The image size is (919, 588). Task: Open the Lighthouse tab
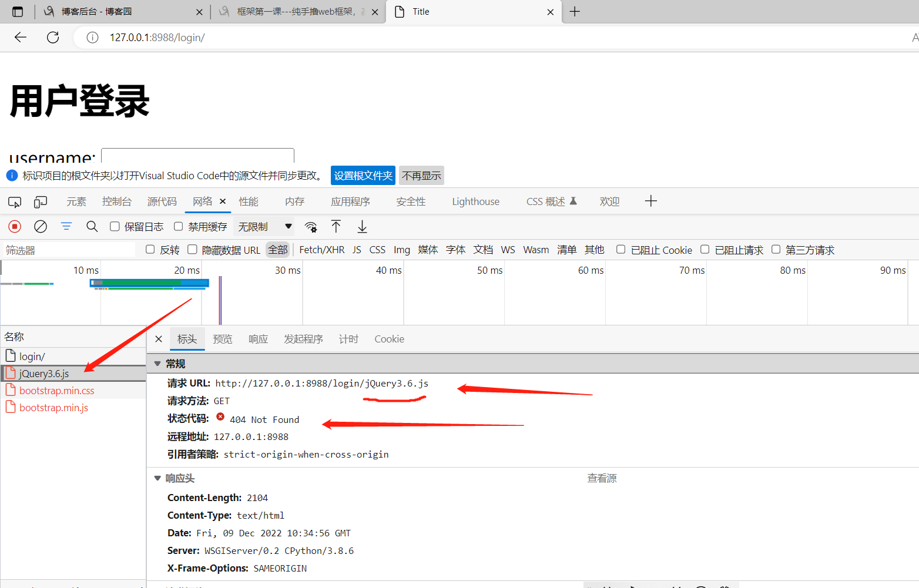tap(476, 202)
